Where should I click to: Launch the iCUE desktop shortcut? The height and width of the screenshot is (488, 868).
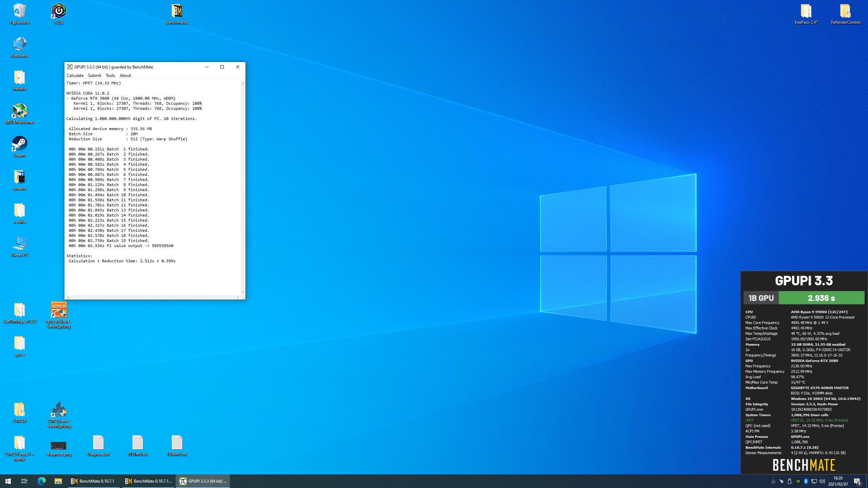(x=59, y=14)
